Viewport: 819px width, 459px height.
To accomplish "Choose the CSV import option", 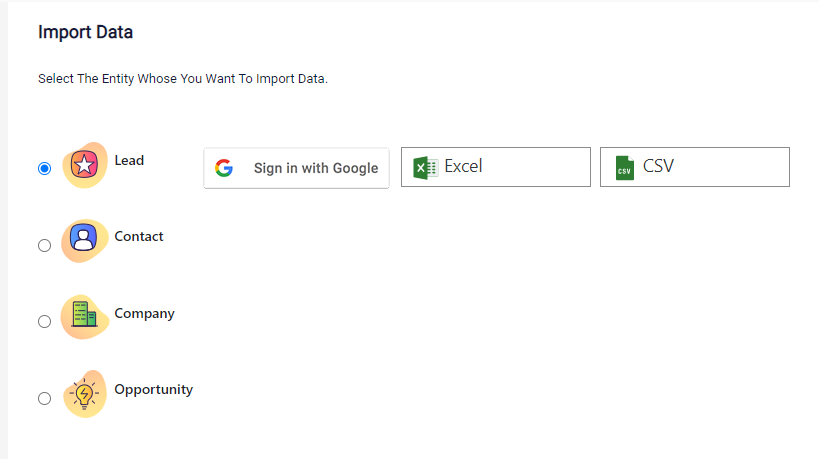I will [695, 167].
